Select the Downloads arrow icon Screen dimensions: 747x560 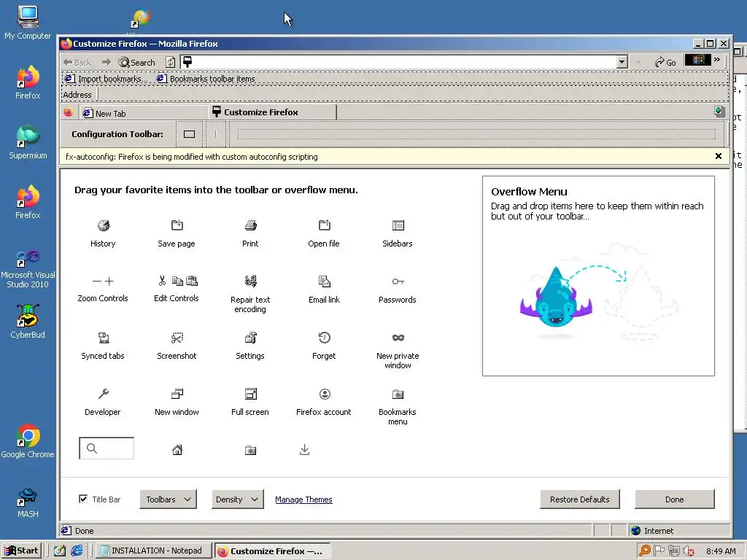[x=304, y=449]
